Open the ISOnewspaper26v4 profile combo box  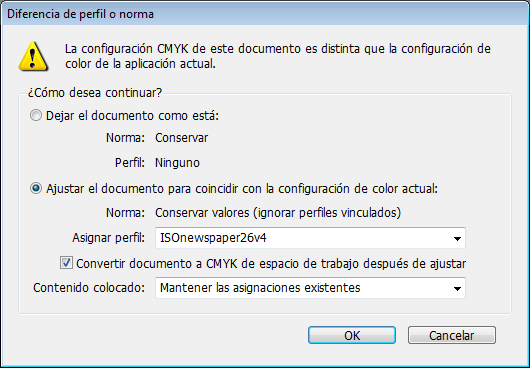click(x=310, y=238)
